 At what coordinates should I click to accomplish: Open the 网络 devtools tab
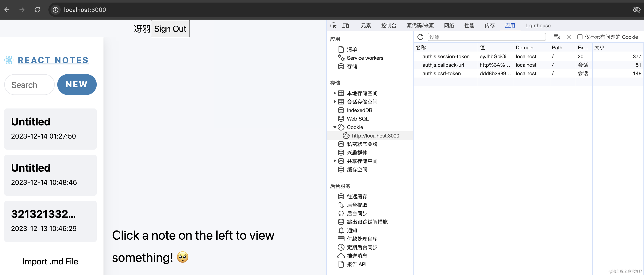(449, 25)
